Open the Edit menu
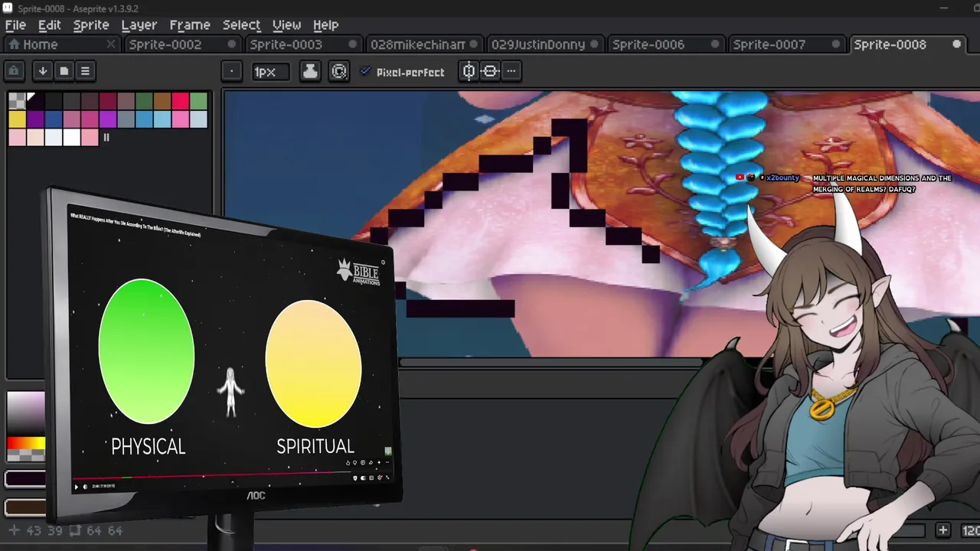Image resolution: width=980 pixels, height=551 pixels. click(x=49, y=25)
